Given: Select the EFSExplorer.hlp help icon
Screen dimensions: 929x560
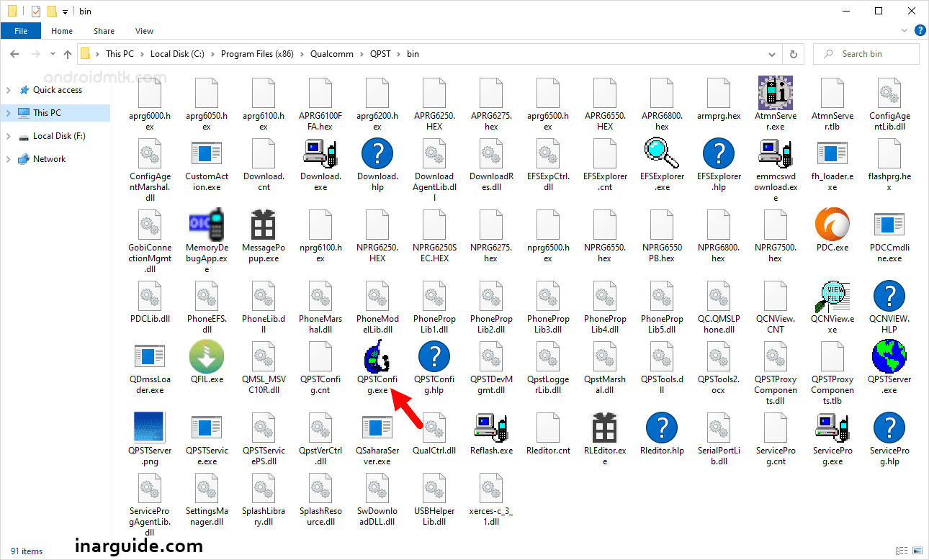Looking at the screenshot, I should point(719,153).
